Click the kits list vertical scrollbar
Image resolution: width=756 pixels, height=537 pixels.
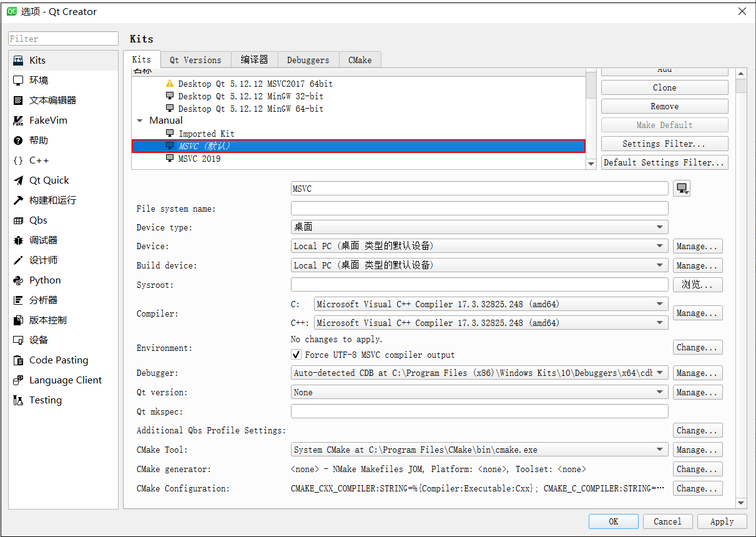pos(591,119)
